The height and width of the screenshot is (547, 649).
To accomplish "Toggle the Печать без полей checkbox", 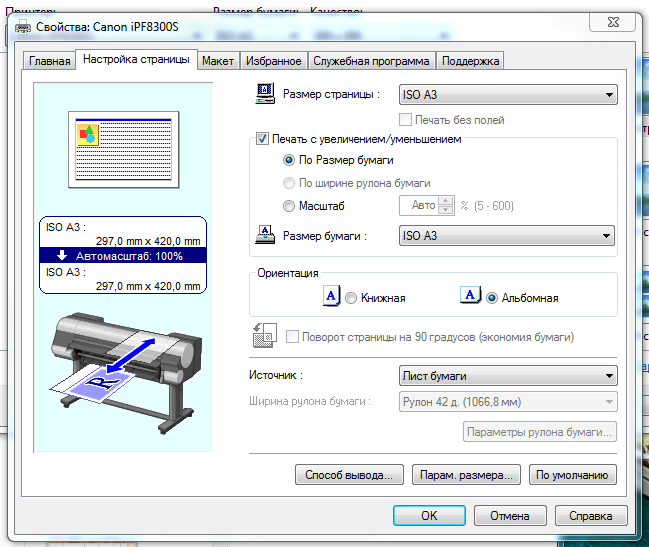I will [x=405, y=120].
